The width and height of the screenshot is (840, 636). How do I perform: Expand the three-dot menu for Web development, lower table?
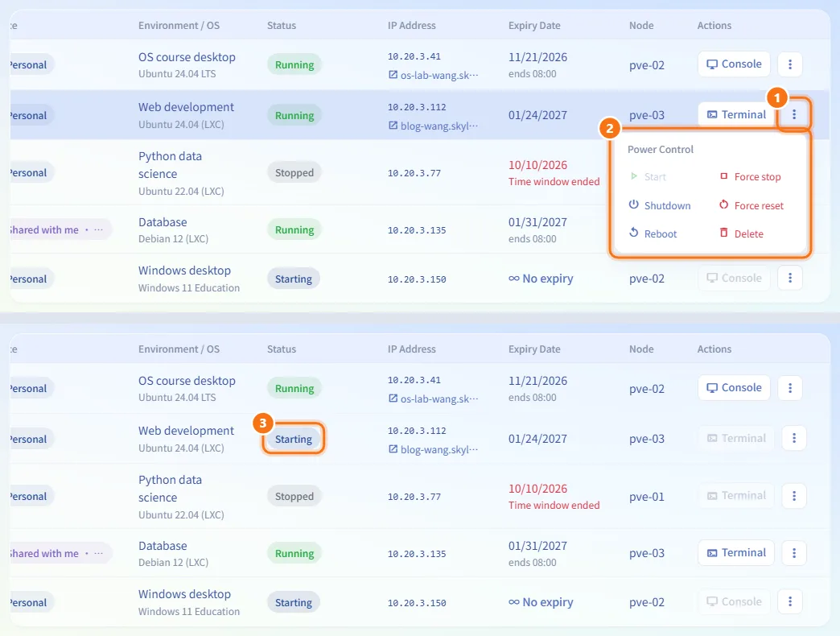coord(794,438)
